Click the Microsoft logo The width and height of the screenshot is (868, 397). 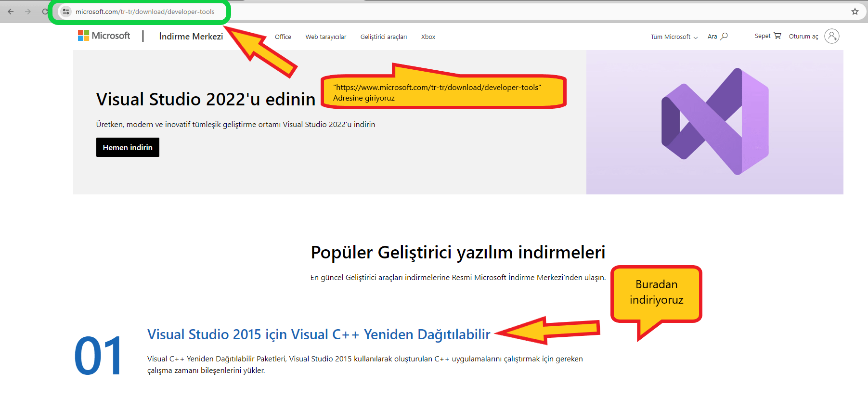(x=104, y=36)
